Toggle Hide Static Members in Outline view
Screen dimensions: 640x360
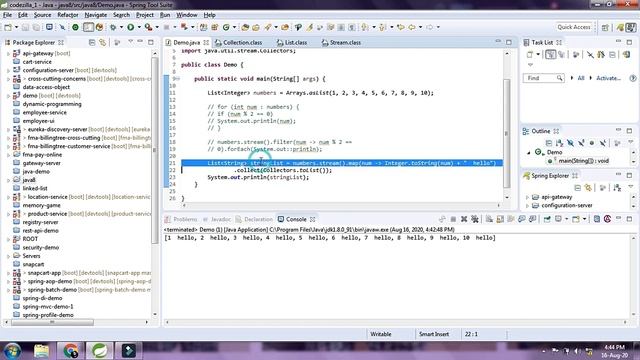tap(581, 143)
